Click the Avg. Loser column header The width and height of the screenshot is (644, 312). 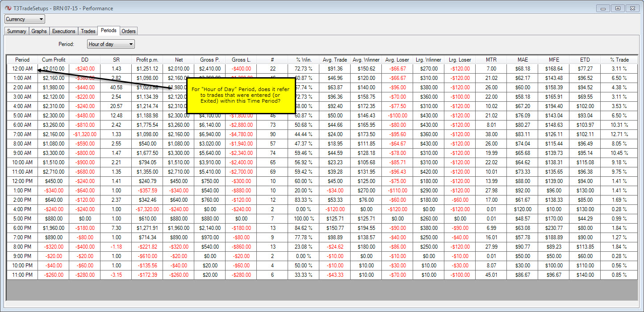pos(397,59)
